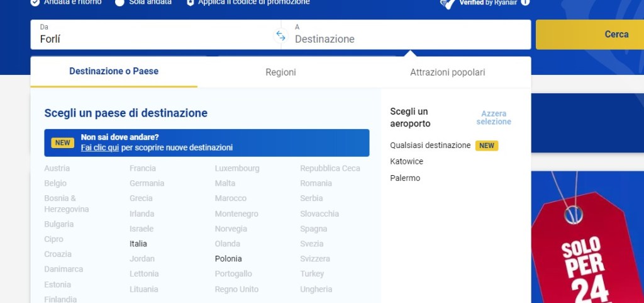
Task: Choose Italia from the country list
Action: tap(138, 244)
